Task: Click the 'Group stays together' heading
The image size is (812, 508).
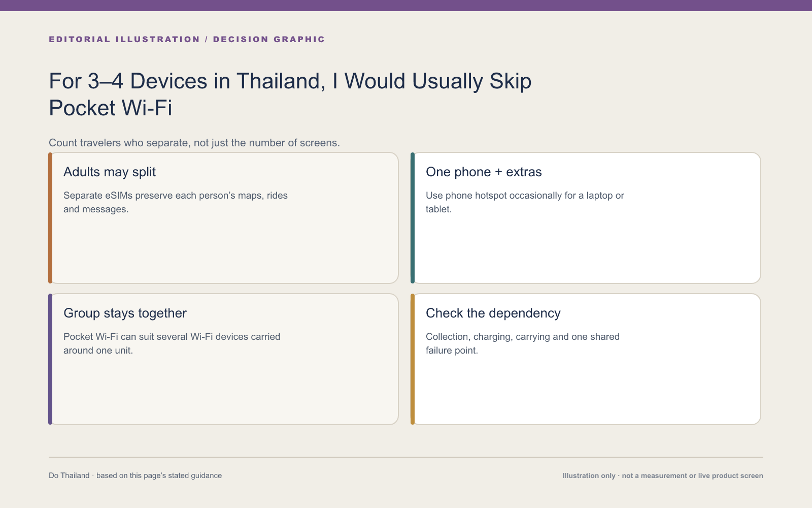Action: [125, 313]
